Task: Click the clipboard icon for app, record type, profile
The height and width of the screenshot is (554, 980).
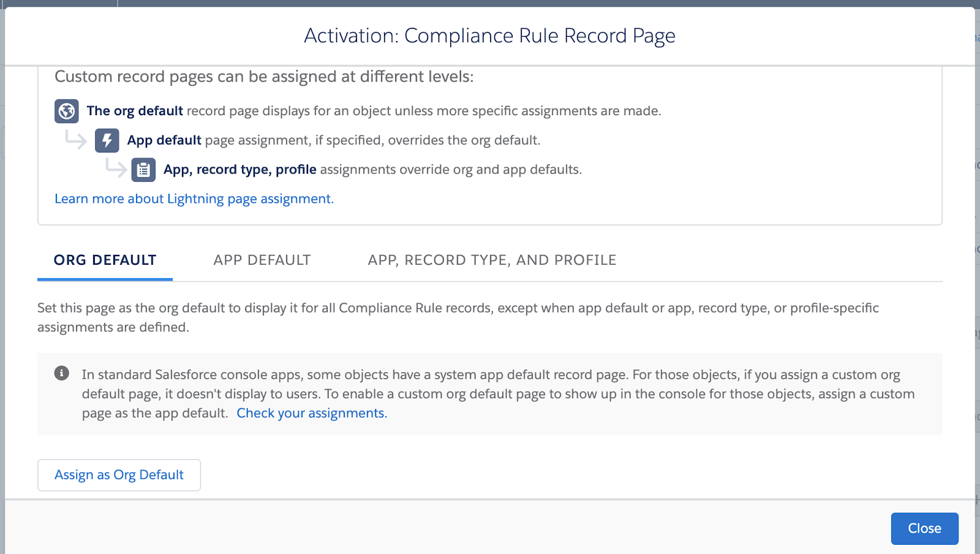Action: (x=143, y=170)
